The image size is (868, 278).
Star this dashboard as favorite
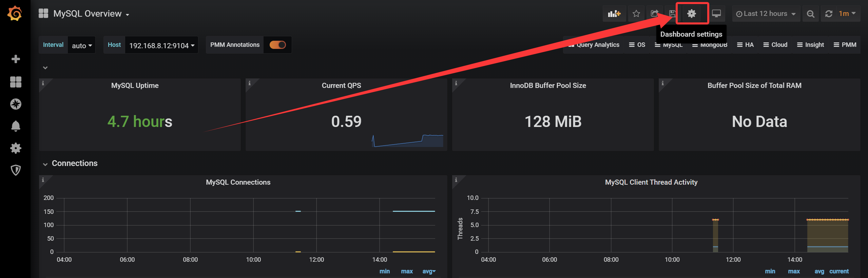tap(636, 14)
